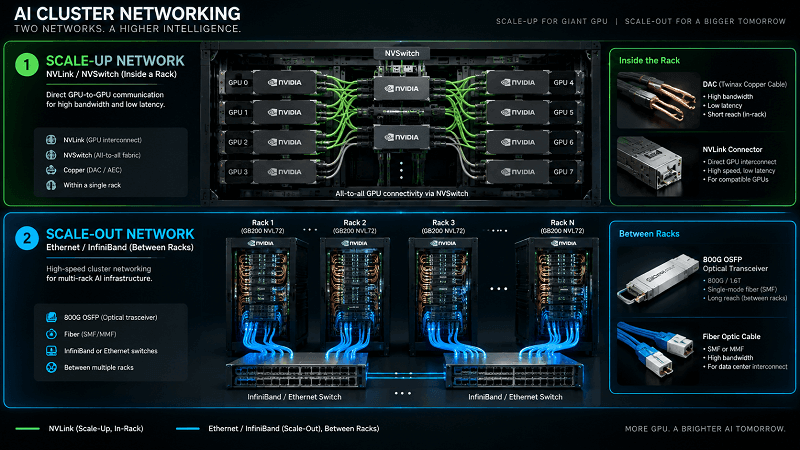
Task: Click the blue Ethernet / InfiniBand legend line
Action: (188, 429)
